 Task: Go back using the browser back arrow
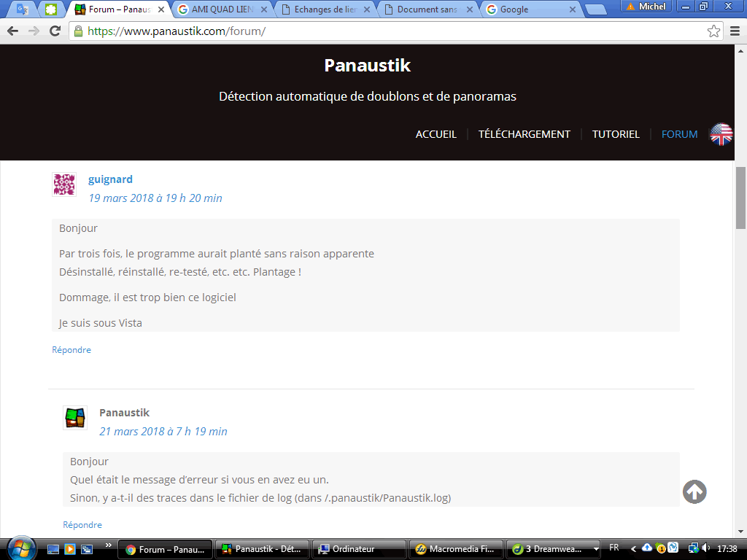12,31
